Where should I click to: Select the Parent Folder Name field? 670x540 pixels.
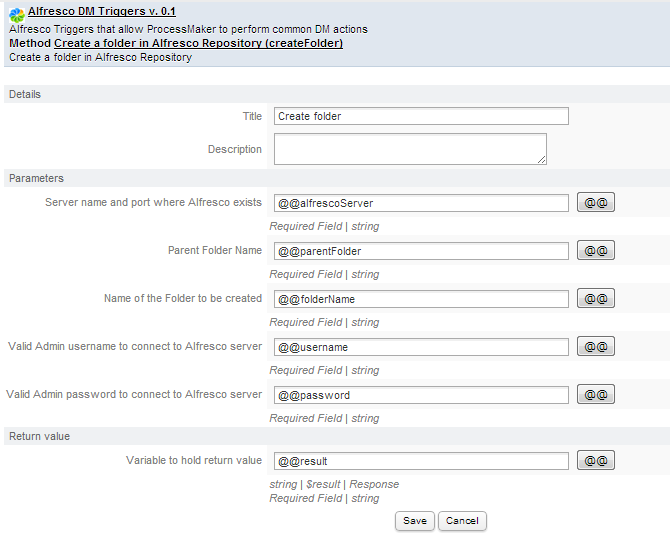pyautogui.click(x=421, y=251)
